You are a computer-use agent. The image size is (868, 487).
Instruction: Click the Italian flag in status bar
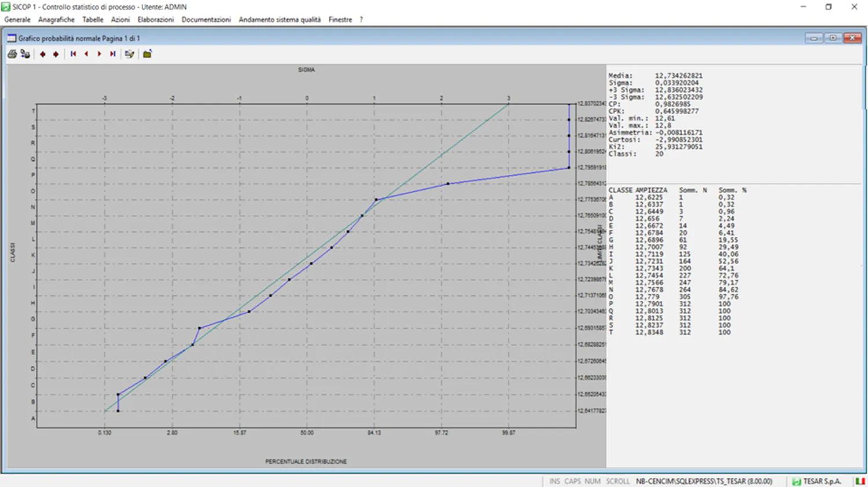pos(860,481)
